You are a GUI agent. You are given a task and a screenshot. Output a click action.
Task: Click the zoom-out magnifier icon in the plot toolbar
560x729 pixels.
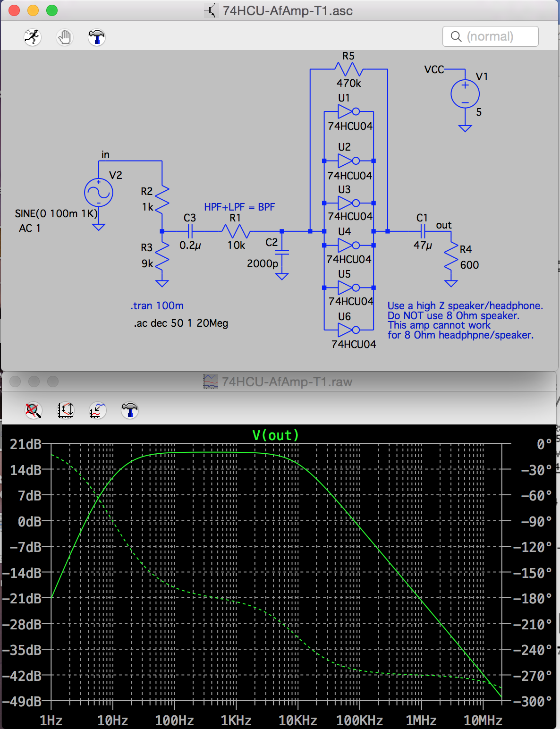(34, 411)
